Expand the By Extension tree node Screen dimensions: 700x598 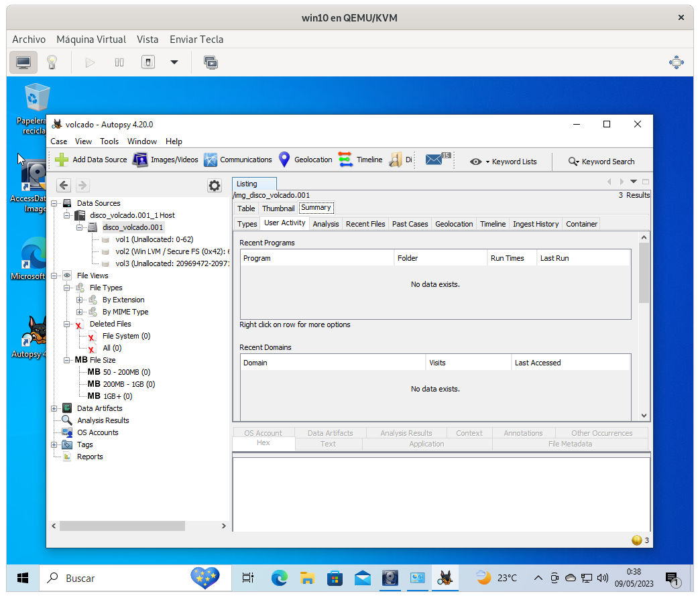(80, 300)
